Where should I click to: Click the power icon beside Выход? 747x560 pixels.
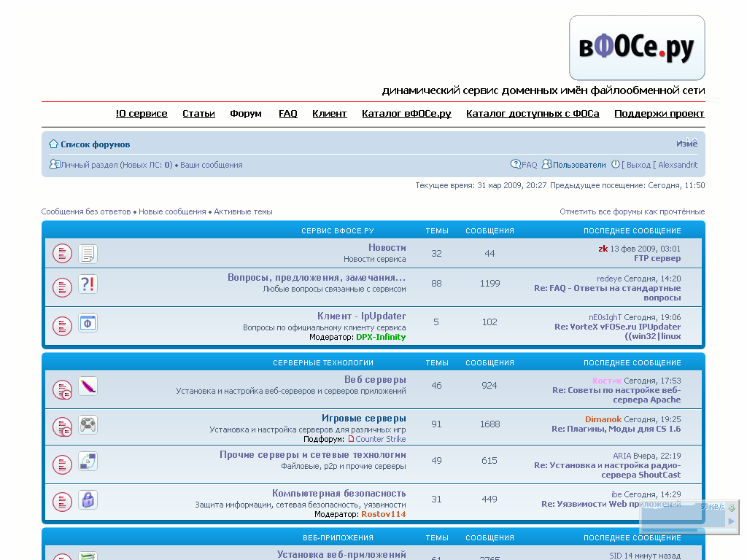(x=615, y=165)
